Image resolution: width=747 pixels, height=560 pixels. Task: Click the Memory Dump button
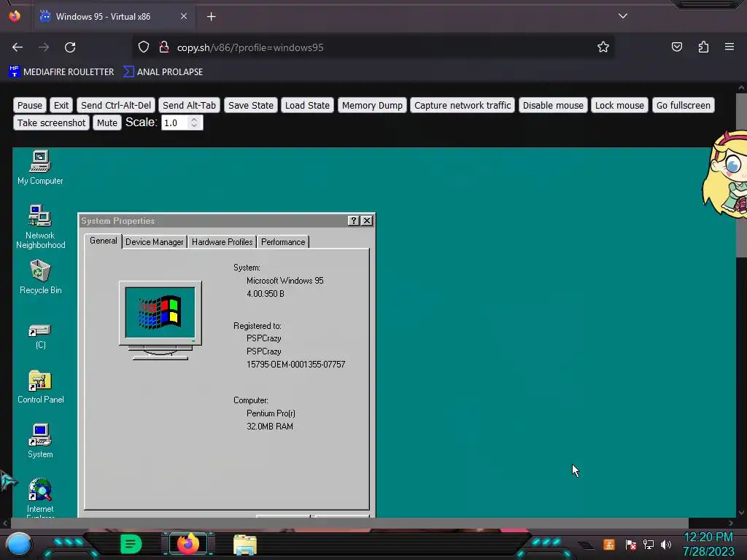click(372, 105)
